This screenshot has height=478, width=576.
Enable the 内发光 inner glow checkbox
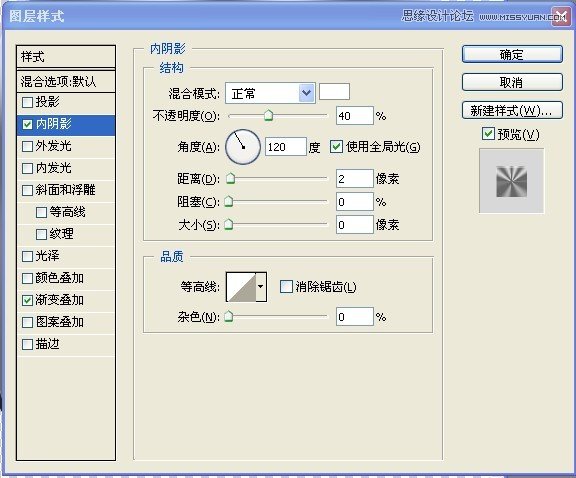tap(27, 168)
